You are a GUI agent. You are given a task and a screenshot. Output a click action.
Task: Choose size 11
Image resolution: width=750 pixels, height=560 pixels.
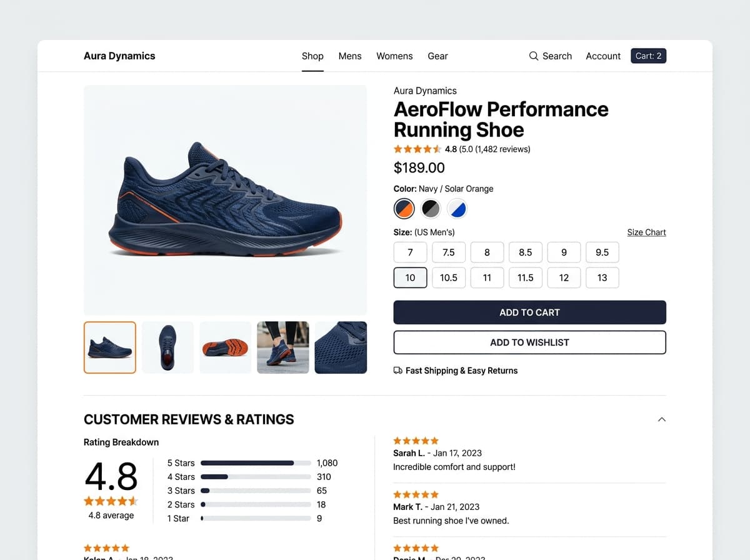click(x=487, y=277)
